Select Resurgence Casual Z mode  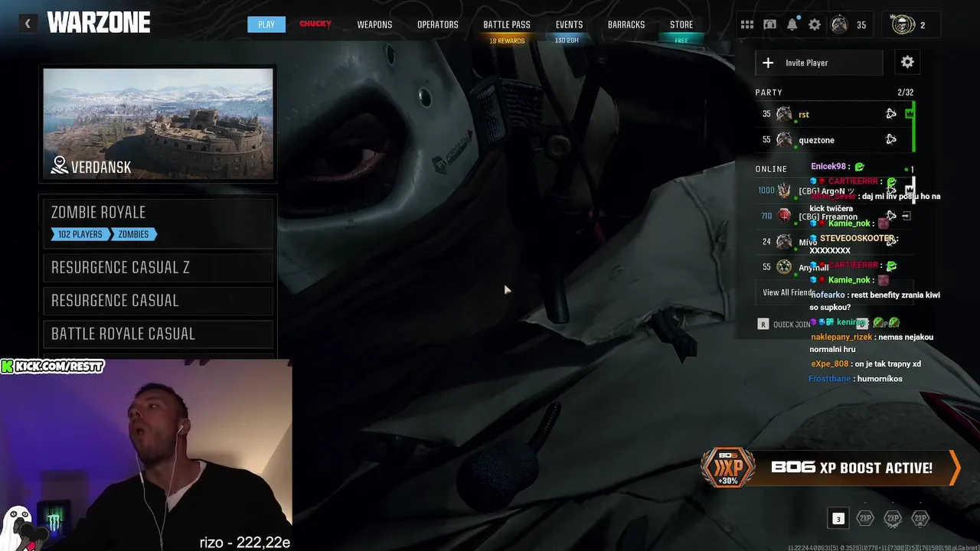157,267
